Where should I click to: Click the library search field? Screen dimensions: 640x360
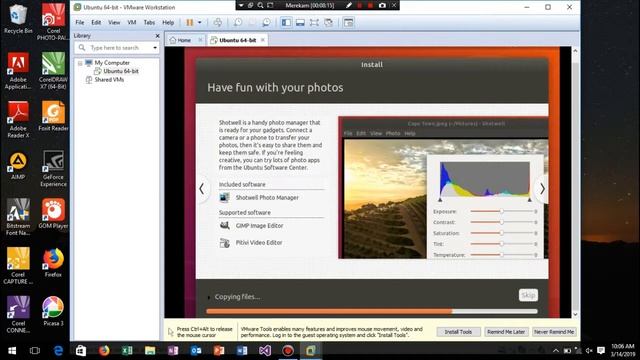tap(117, 48)
